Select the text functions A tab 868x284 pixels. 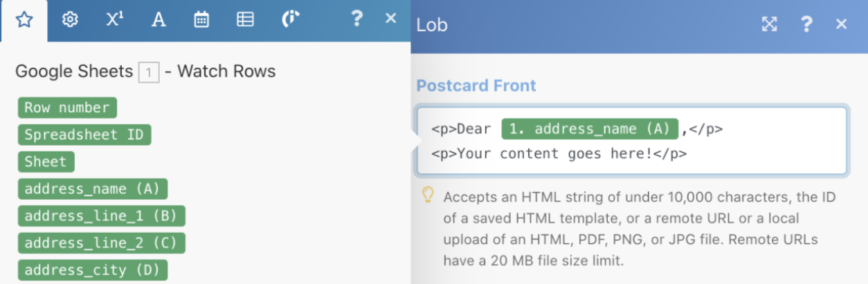click(x=159, y=20)
